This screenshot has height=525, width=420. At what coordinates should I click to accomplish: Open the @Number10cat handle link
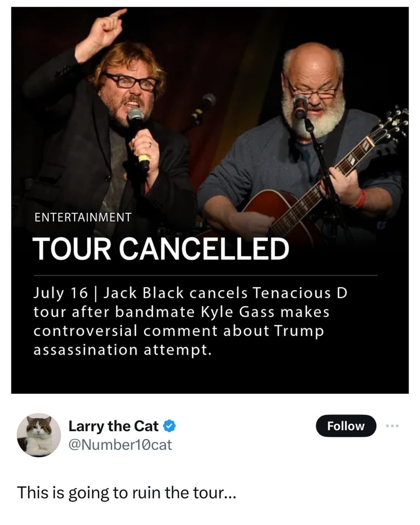coord(120,445)
